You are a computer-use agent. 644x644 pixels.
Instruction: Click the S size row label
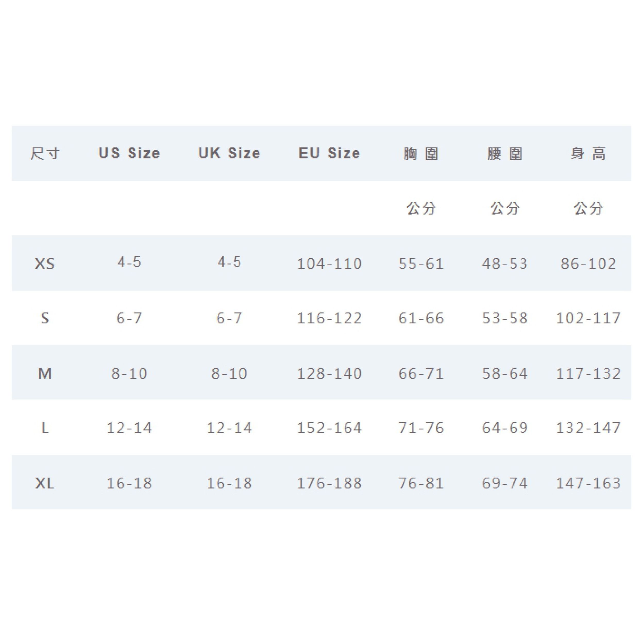[45, 318]
